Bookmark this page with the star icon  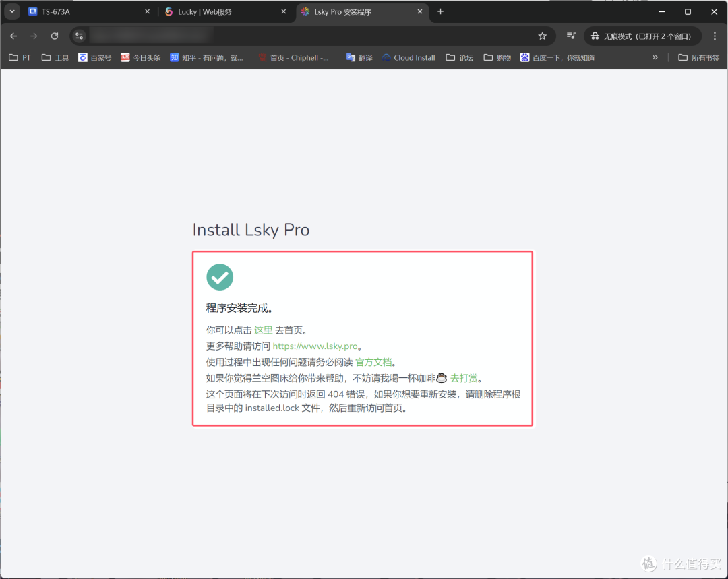542,36
